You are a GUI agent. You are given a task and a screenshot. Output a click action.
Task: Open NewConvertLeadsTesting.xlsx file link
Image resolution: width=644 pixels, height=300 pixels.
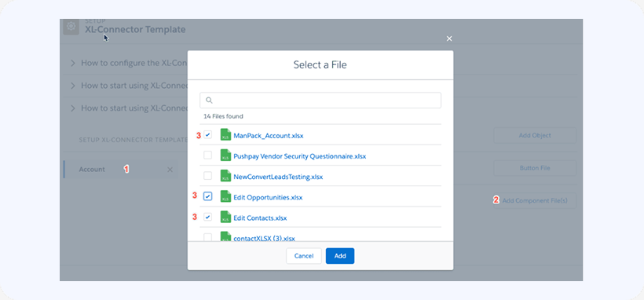click(x=278, y=177)
